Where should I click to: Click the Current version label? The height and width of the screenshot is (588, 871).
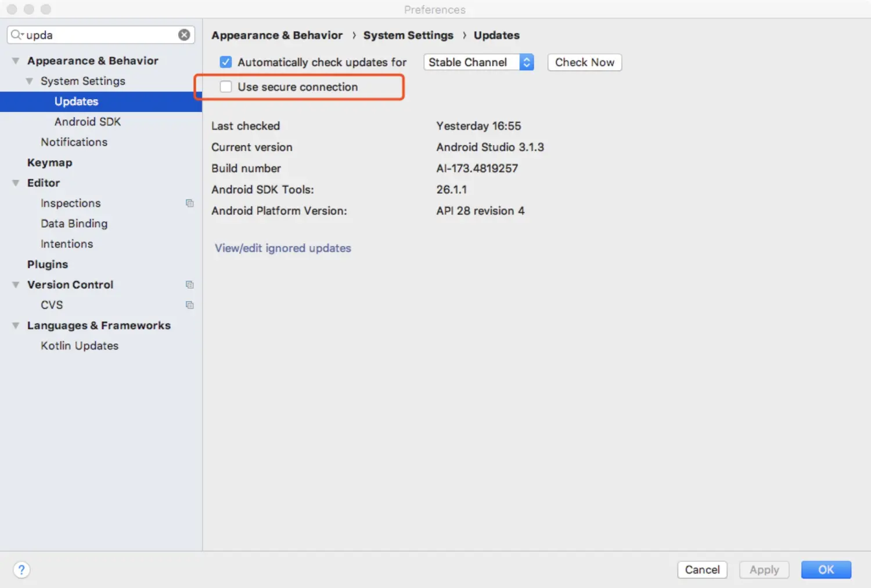coord(252,147)
